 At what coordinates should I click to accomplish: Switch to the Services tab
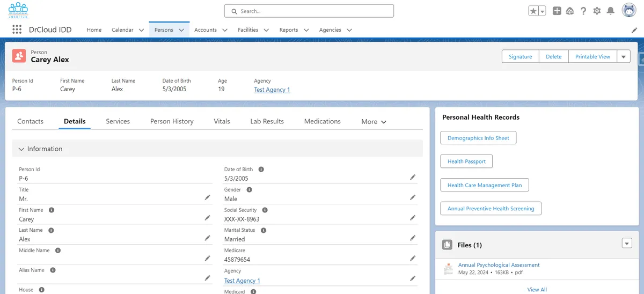(118, 121)
